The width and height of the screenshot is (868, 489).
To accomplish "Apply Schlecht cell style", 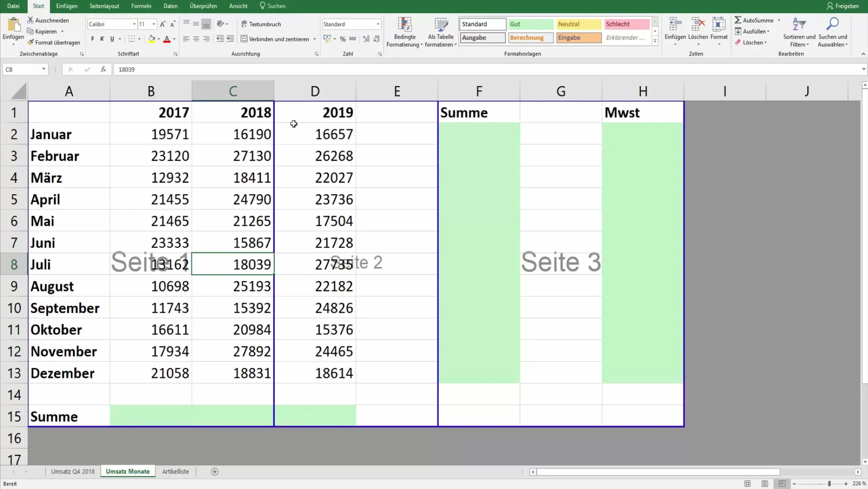I will (x=626, y=24).
